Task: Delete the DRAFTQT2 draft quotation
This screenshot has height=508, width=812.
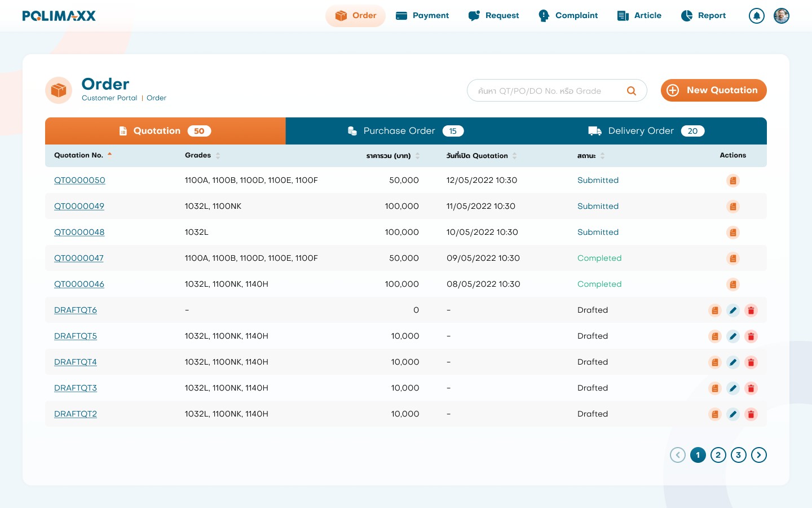Action: click(x=751, y=414)
